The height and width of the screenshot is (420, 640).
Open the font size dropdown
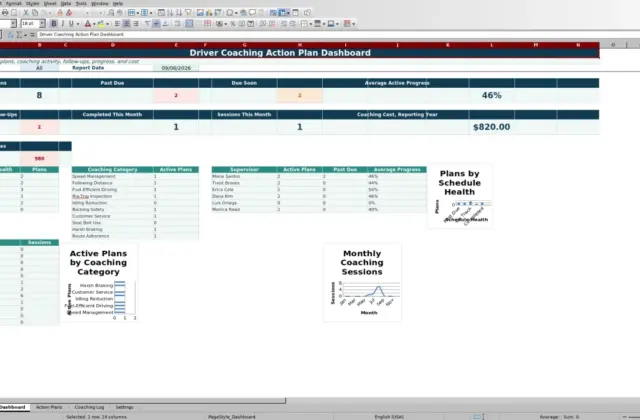(42, 24)
